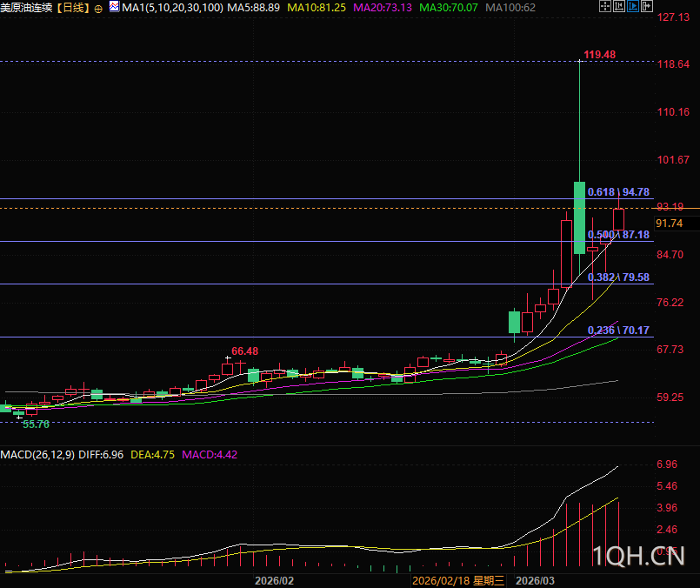The image size is (700, 588).
Task: Select the 0.500 \ 87.18 Fibonacci line label
Action: tap(618, 235)
